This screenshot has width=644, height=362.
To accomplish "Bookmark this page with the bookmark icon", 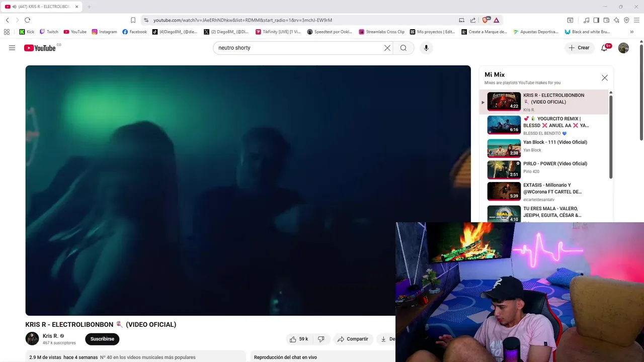I will [x=133, y=20].
